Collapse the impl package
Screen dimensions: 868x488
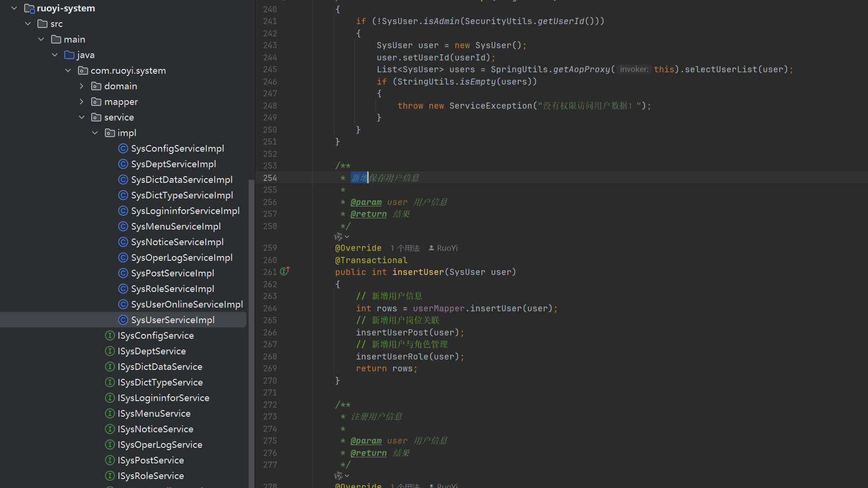[95, 133]
